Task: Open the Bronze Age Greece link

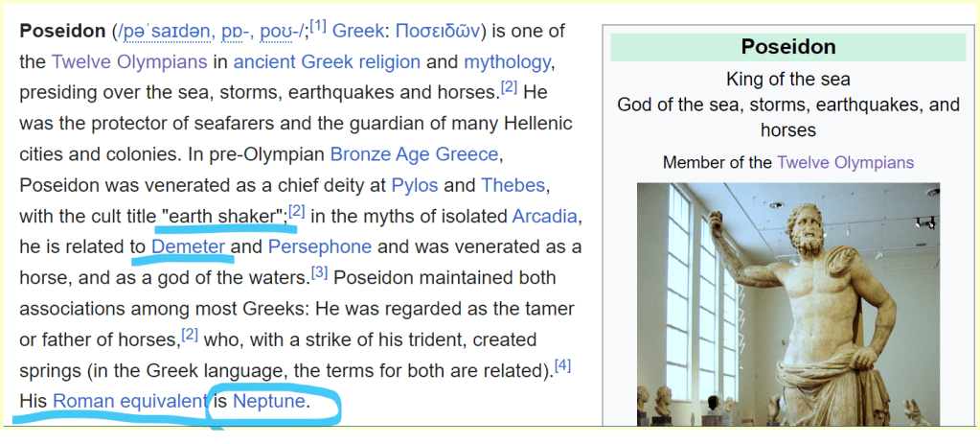Action: tap(414, 153)
